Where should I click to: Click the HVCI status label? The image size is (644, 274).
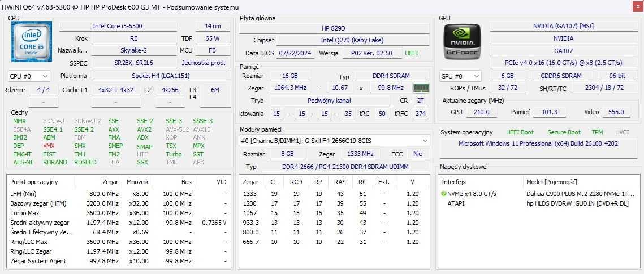(622, 132)
